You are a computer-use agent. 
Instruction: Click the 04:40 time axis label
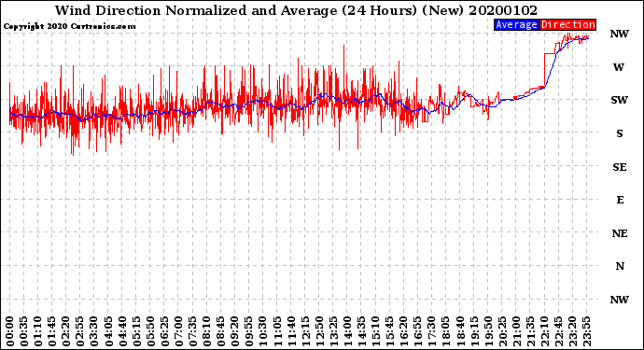122,331
